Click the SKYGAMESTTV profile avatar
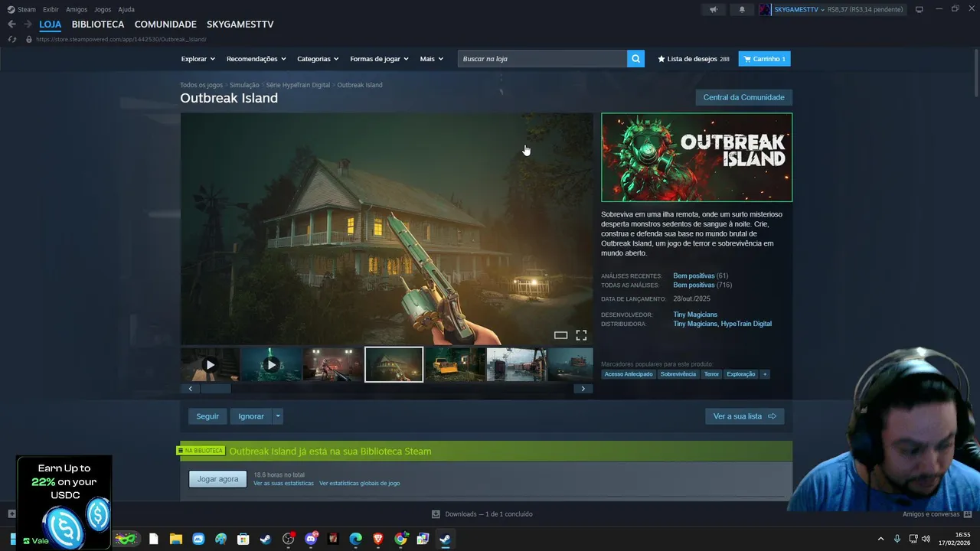This screenshot has height=551, width=980. click(x=765, y=9)
